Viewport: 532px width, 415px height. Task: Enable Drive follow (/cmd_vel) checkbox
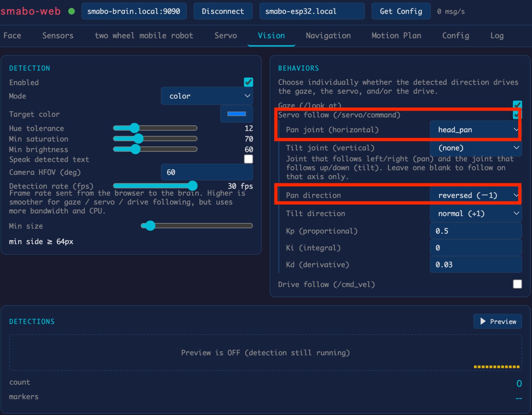pyautogui.click(x=517, y=284)
